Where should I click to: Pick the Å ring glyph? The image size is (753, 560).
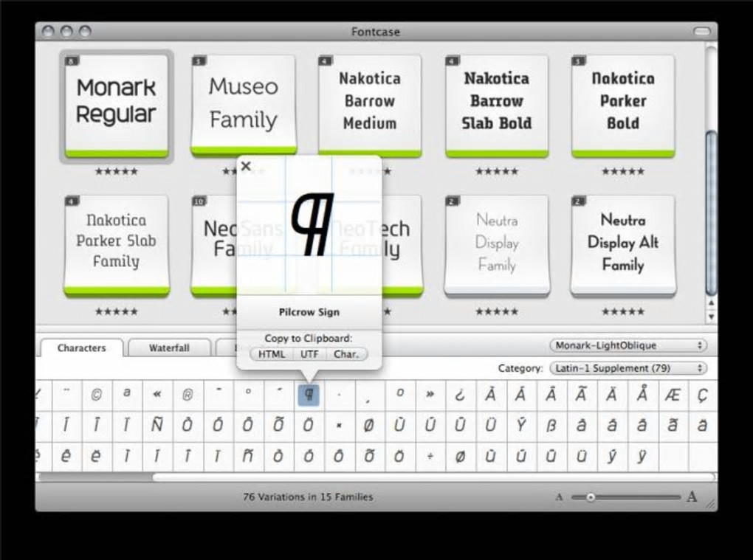click(642, 395)
